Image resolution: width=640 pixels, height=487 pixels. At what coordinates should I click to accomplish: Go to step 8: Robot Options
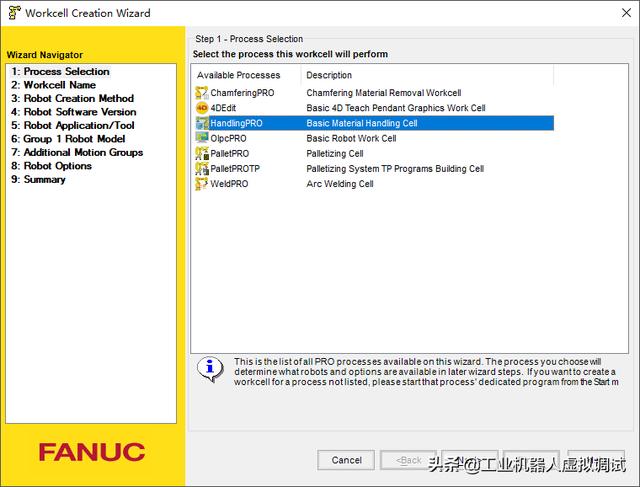[51, 166]
